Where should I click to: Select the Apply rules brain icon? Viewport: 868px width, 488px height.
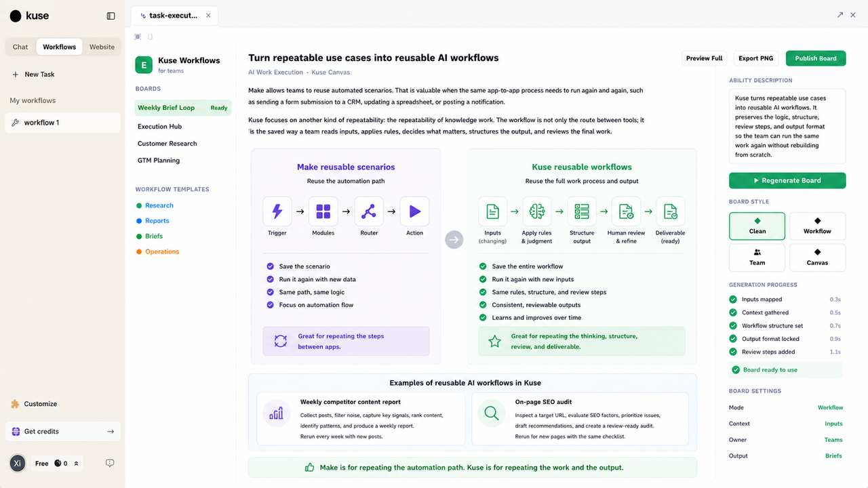point(537,211)
